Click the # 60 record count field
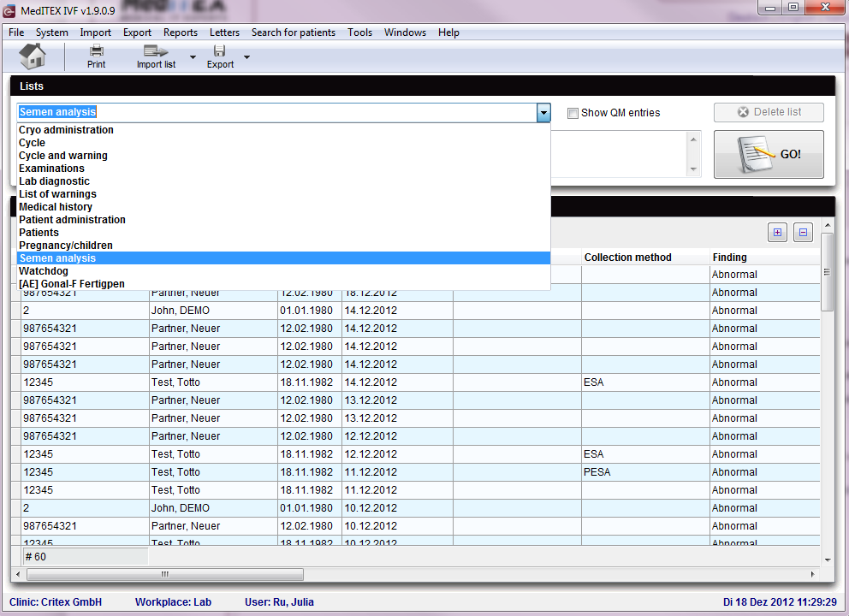This screenshot has height=616, width=849. pyautogui.click(x=85, y=557)
